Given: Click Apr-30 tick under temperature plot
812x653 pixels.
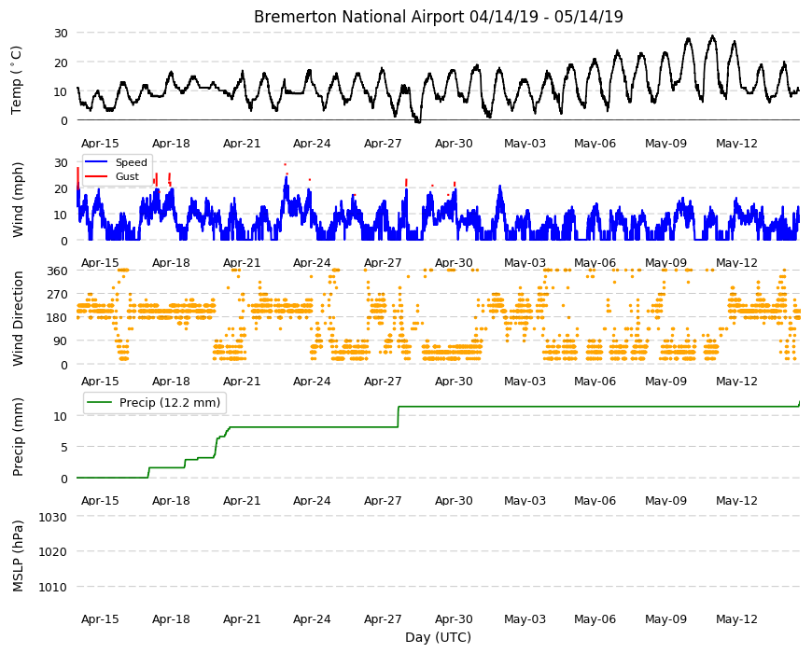Looking at the screenshot, I should [454, 144].
